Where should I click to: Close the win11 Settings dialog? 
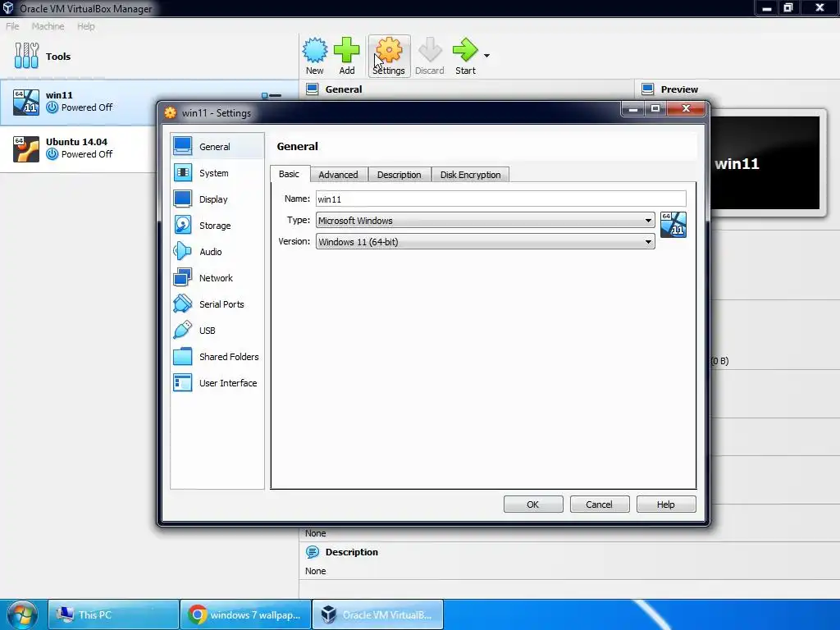tap(686, 109)
